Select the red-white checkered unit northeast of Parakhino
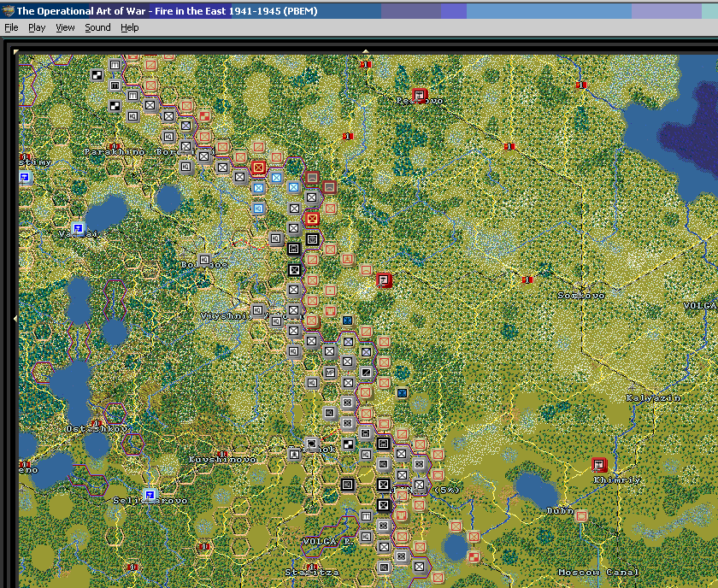Screen dimensions: 718x588 pos(204,116)
